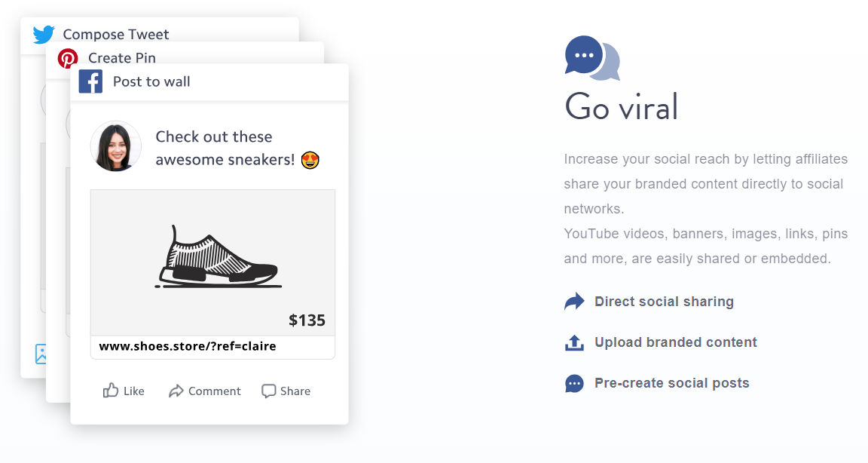Image resolution: width=868 pixels, height=463 pixels.
Task: Click the arrow icon beside Comment
Action: (176, 391)
